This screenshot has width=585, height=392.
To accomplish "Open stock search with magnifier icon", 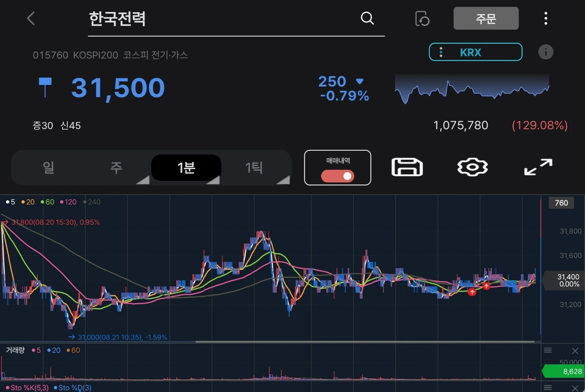I will [367, 18].
